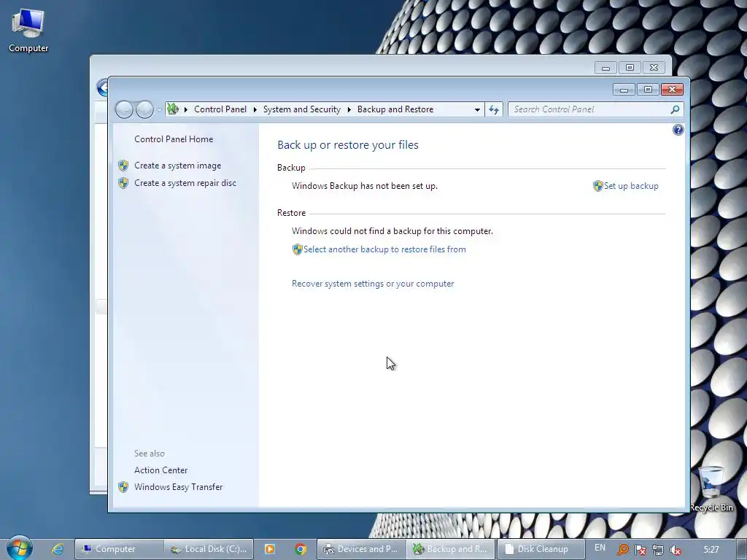Select the Recycle Bin desktop icon
747x560 pixels.
[x=711, y=488]
